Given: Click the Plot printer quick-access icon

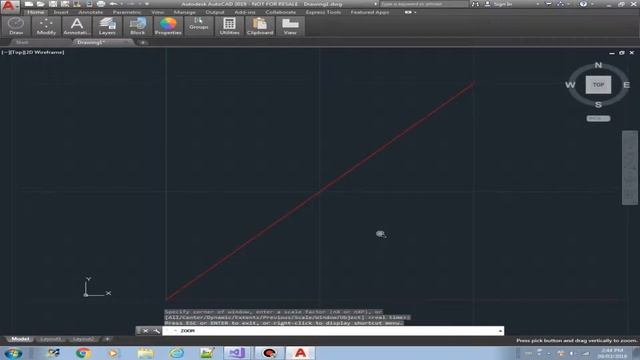Looking at the screenshot, I should 101,4.
